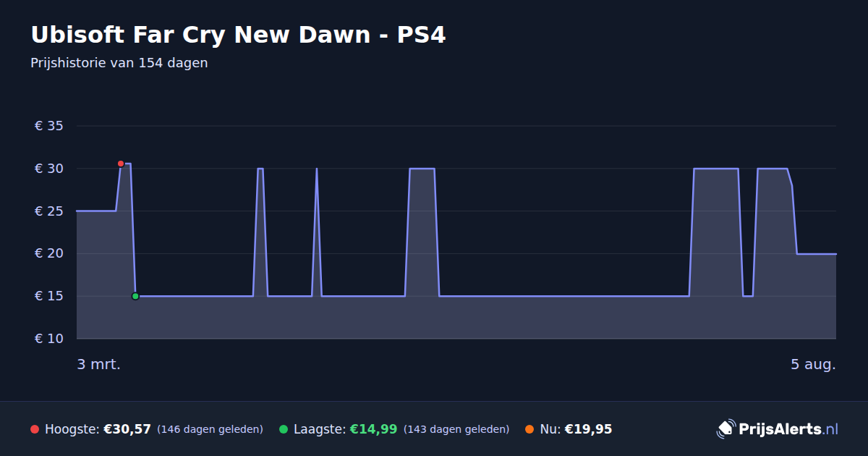Click the red dot beside Hoogste

tap(35, 429)
